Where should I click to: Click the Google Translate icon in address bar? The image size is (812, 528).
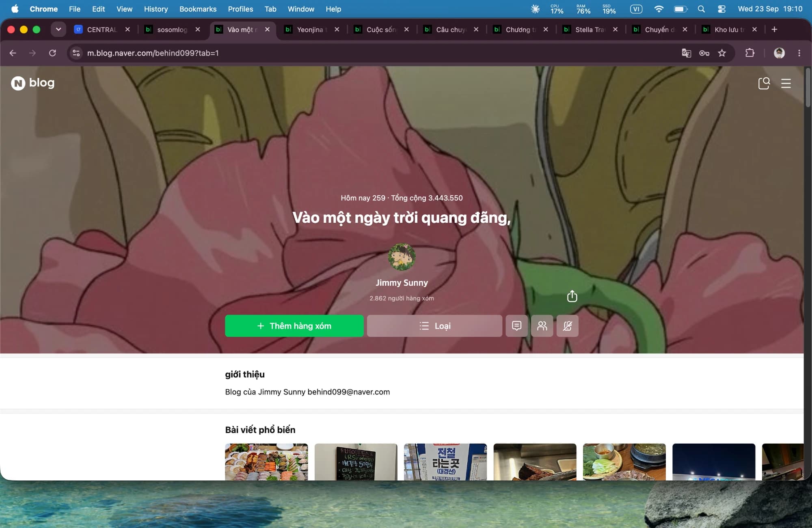coord(686,53)
